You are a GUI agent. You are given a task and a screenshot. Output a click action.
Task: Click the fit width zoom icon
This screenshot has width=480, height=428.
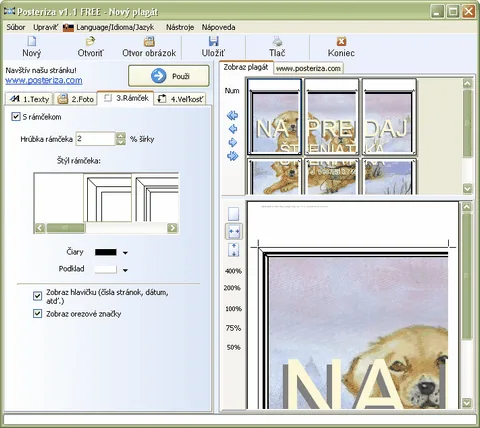click(234, 231)
